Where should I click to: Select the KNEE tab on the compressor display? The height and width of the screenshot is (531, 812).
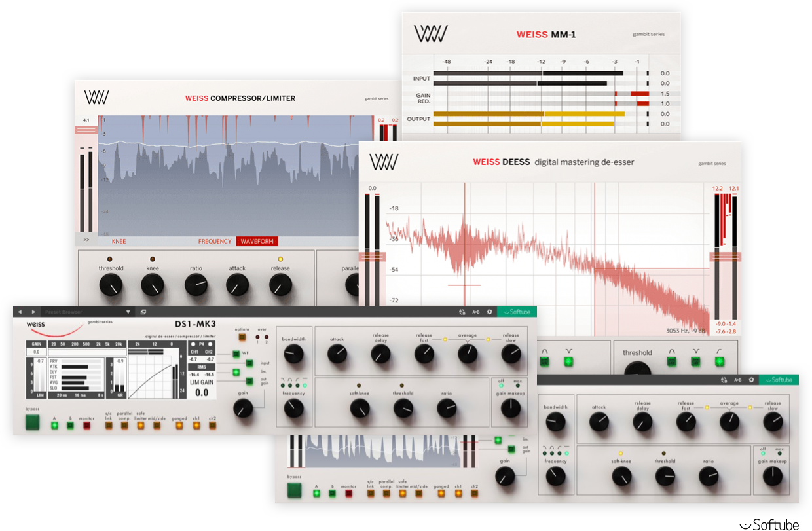click(119, 241)
